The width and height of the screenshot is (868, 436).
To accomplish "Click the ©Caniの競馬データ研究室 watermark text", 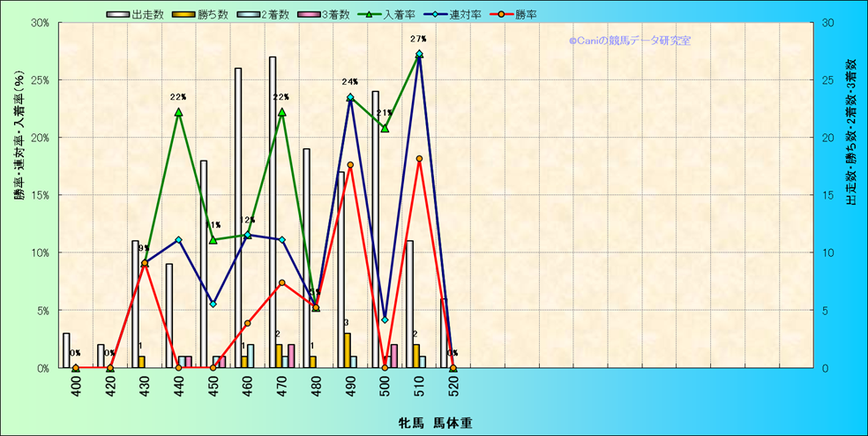I will tap(629, 41).
